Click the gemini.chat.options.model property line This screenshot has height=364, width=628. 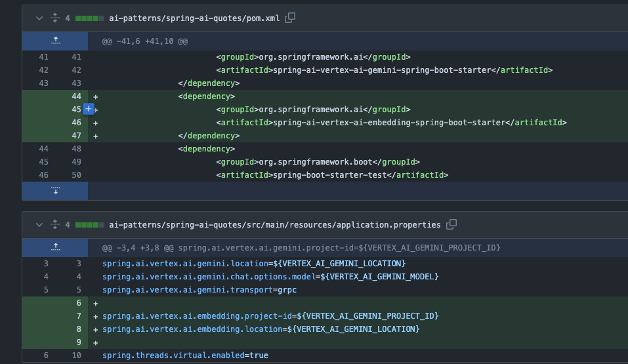[270, 277]
